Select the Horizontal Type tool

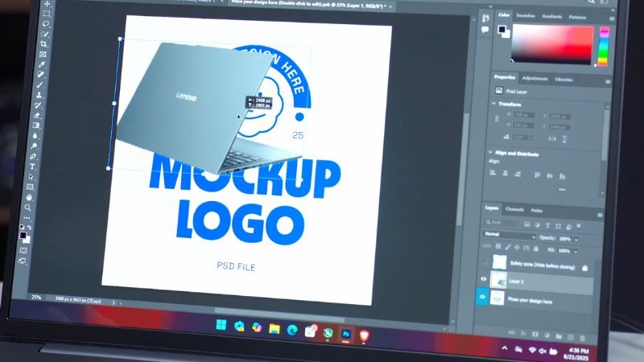(x=33, y=166)
